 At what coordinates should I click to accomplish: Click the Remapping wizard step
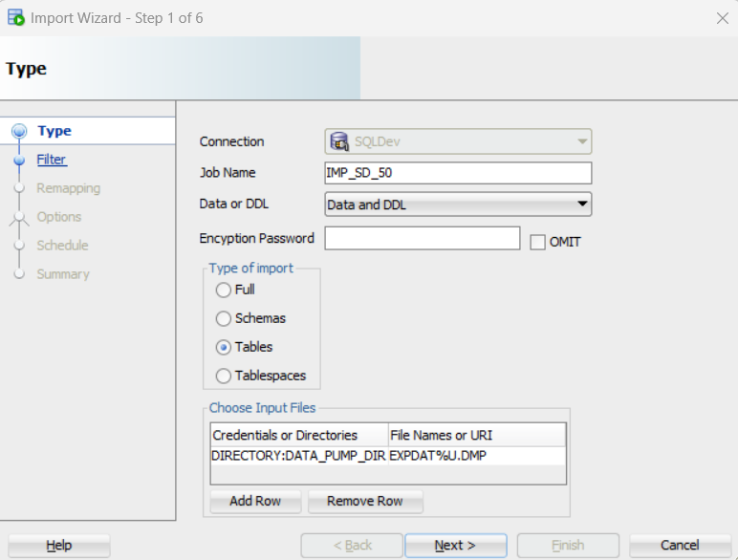point(68,188)
